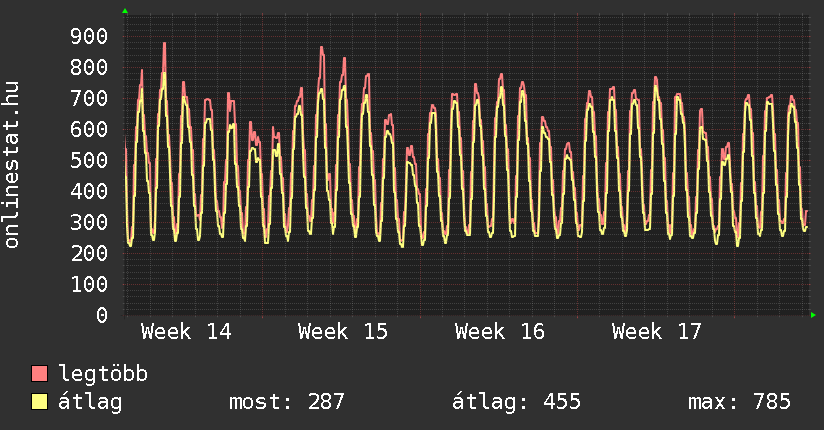
Task: Click the yellow átlag legend swatch
Action: 40,402
